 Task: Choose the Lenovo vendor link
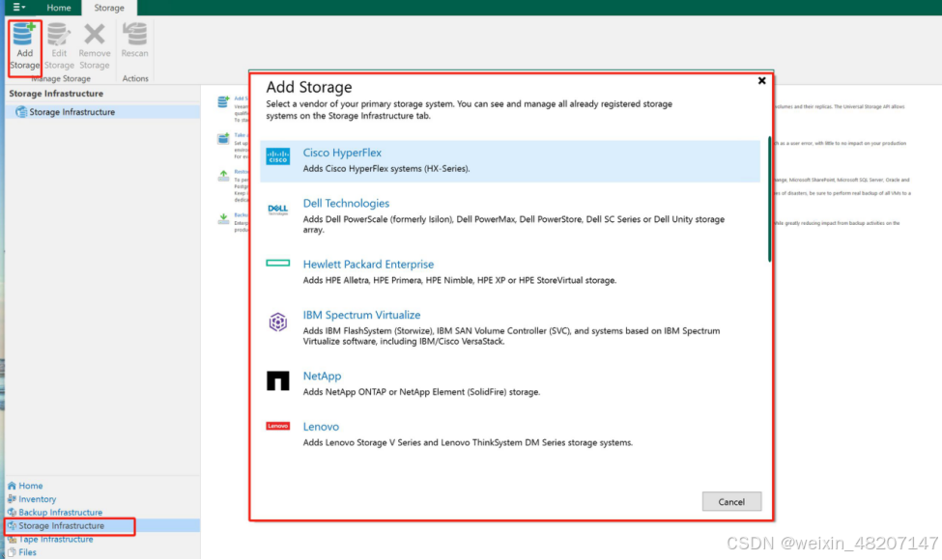tap(321, 426)
